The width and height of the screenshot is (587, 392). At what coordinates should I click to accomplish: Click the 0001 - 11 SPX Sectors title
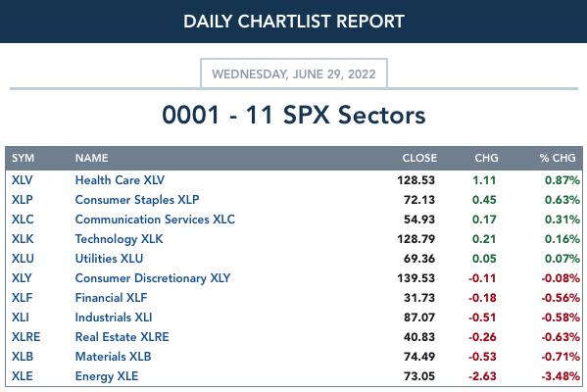pyautogui.click(x=294, y=115)
